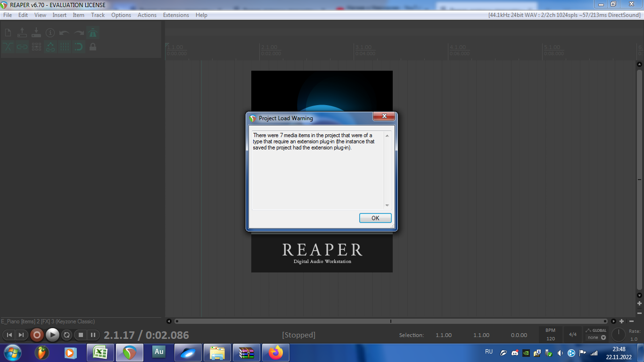The image size is (644, 362).
Task: Open Excel from the taskbar
Action: click(x=100, y=353)
